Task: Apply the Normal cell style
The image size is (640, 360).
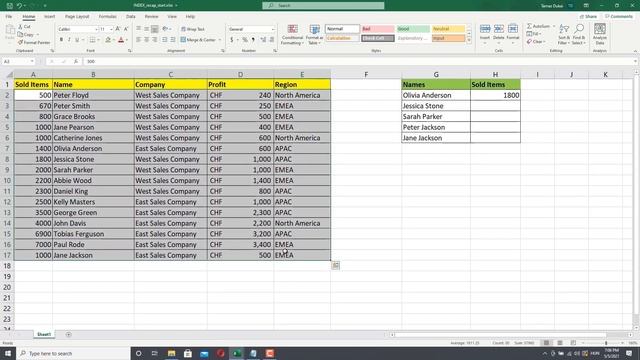Action: (x=342, y=29)
